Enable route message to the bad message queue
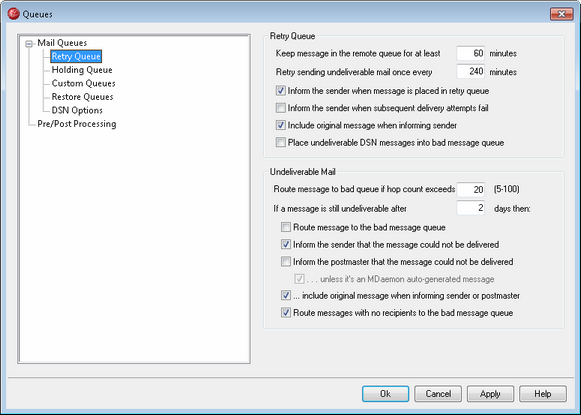The width and height of the screenshot is (581, 415). tap(286, 227)
